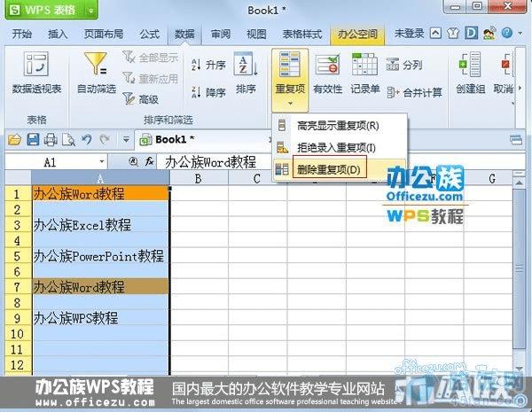Screen dimensions: 532x412
Task: Open Advanced (高级) filter option
Action: pos(141,99)
